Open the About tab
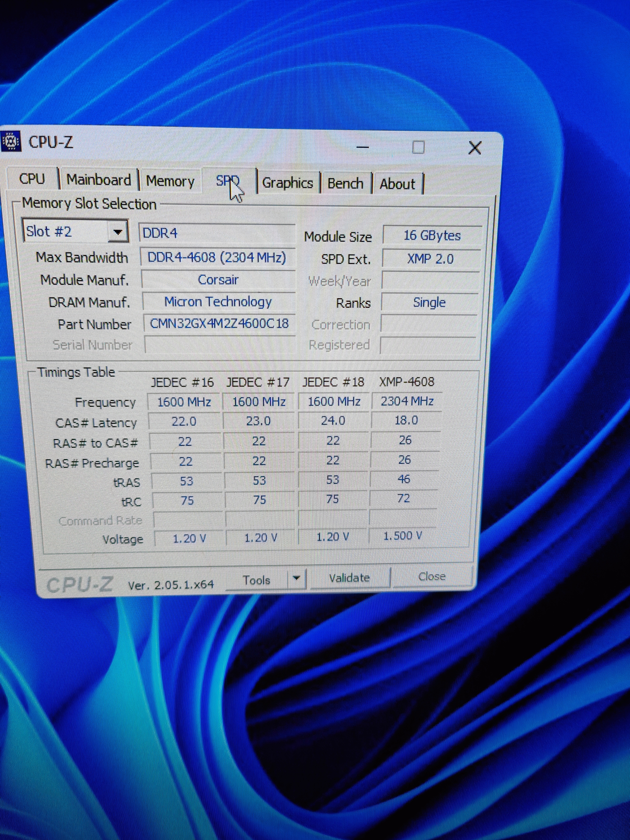Screen dimensions: 630x840 (x=397, y=184)
